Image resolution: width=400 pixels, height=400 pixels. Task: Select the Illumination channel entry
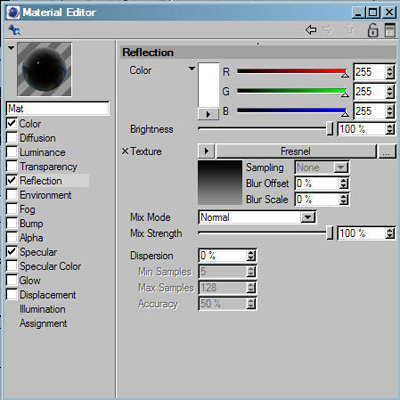[x=42, y=309]
